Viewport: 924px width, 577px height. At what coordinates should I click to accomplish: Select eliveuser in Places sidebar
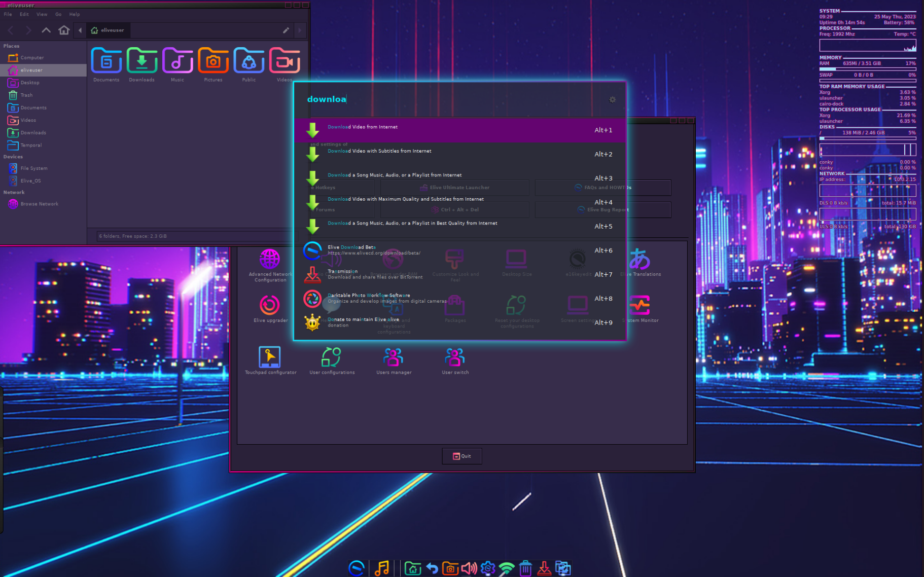pos(43,70)
